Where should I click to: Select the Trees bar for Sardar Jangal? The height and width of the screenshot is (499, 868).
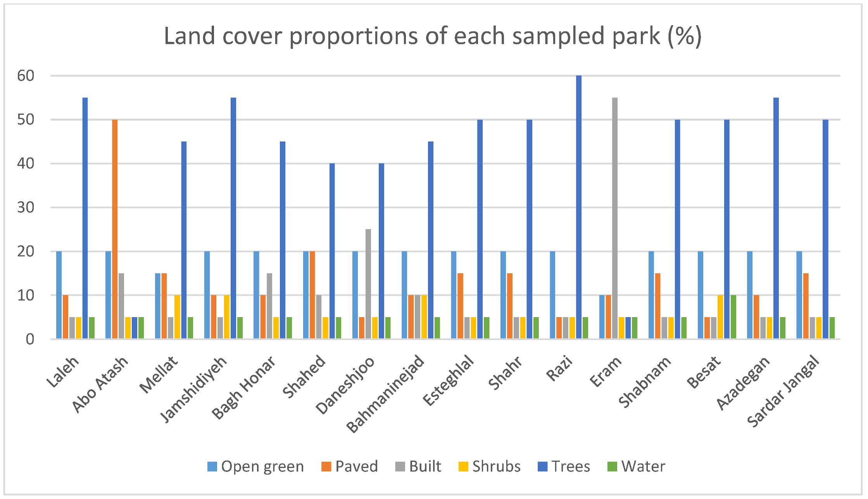coord(825,229)
